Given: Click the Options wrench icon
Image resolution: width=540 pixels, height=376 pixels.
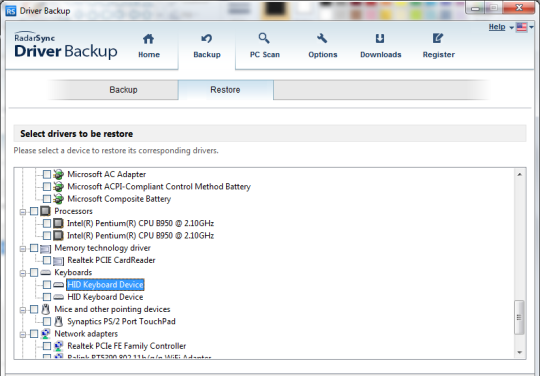Looking at the screenshot, I should (322, 38).
